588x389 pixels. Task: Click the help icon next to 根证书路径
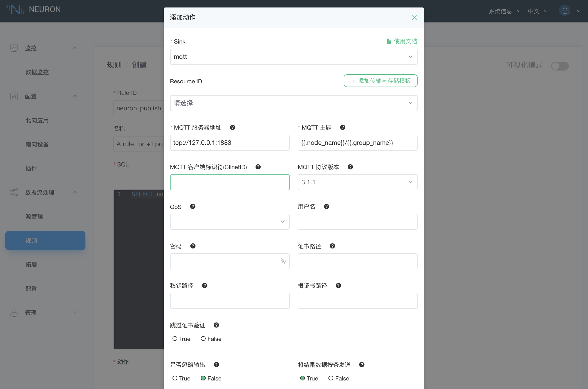pos(338,286)
